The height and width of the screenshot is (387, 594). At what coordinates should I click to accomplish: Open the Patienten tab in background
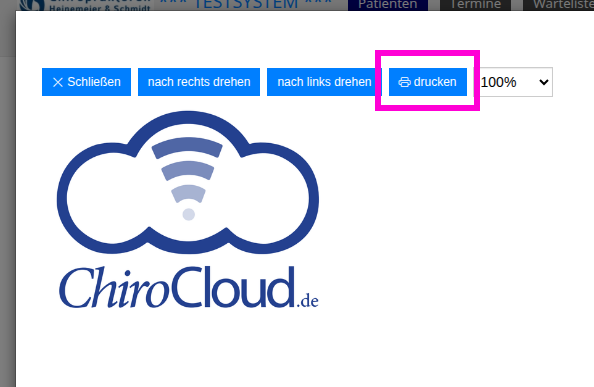388,5
